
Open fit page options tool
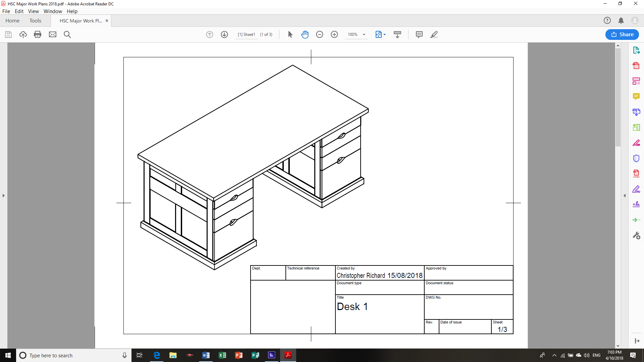click(380, 35)
